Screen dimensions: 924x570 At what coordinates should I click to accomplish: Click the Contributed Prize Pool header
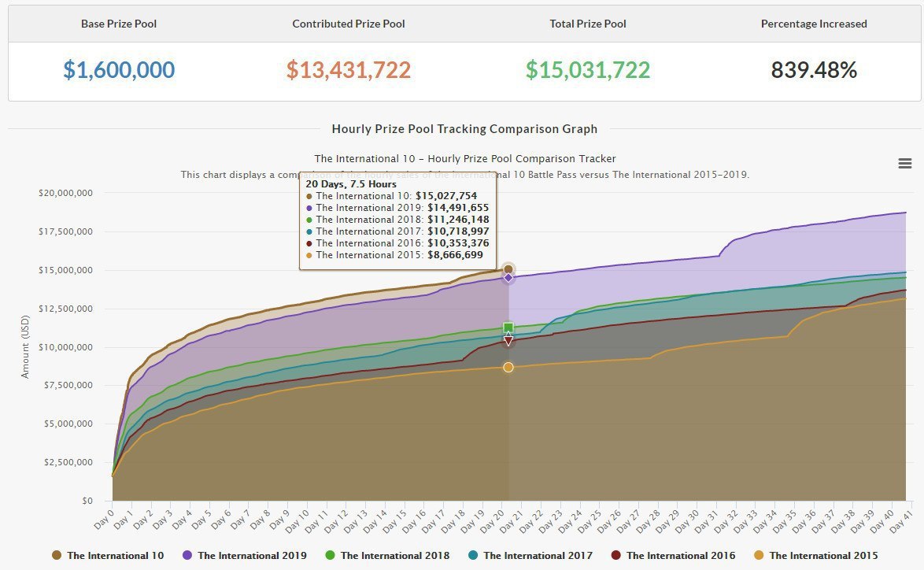point(348,24)
